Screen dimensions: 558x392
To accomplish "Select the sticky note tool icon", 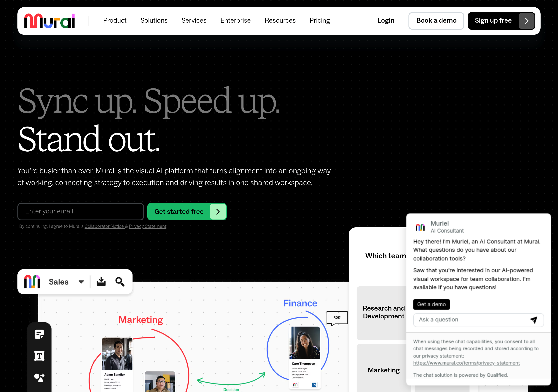I will click(x=39, y=335).
